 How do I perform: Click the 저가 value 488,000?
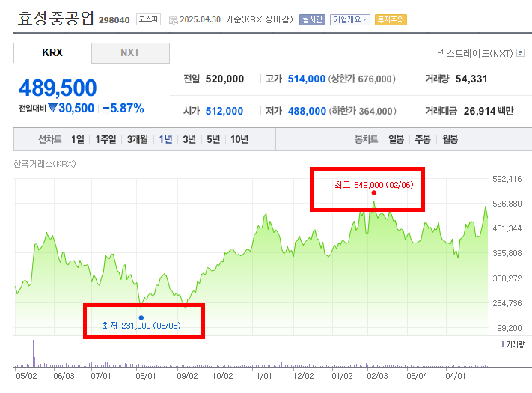pyautogui.click(x=307, y=111)
